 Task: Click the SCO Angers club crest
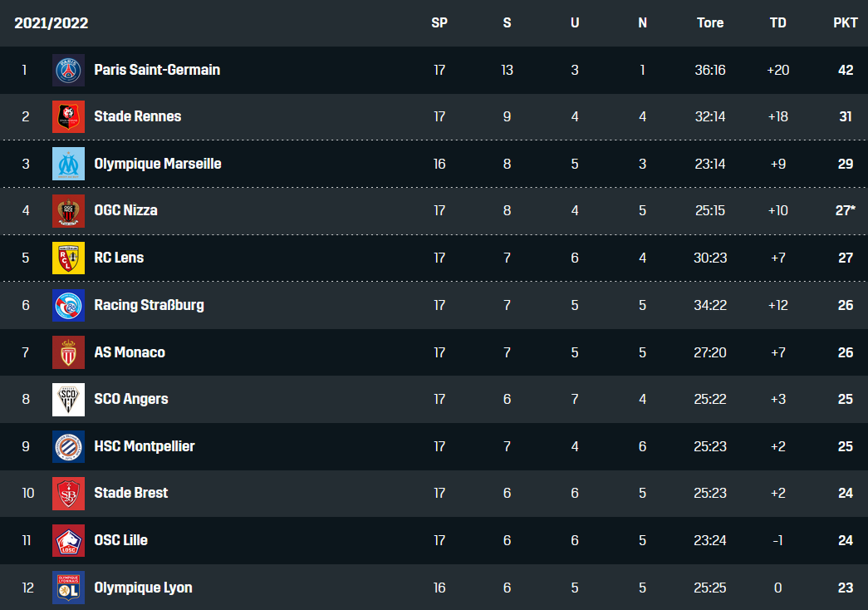(x=68, y=399)
